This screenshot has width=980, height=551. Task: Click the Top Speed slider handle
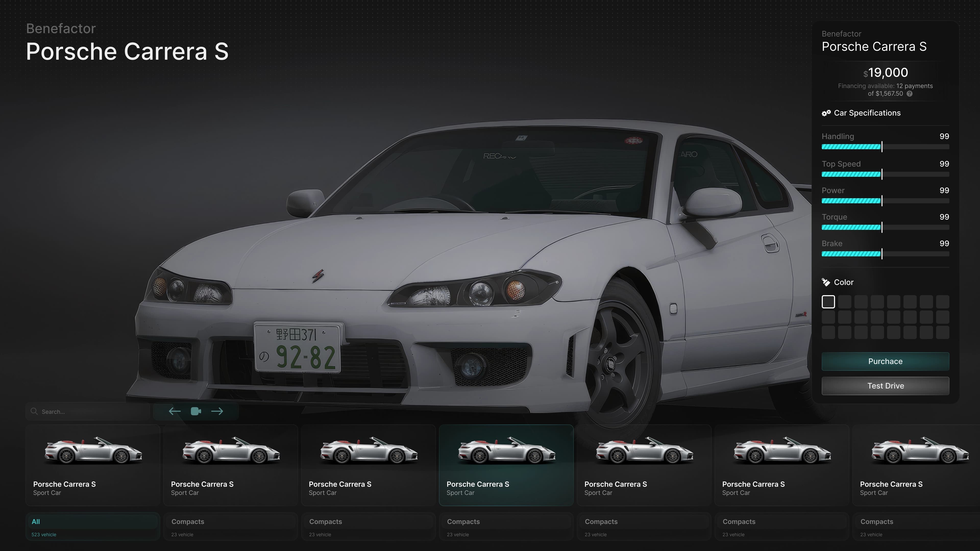(x=882, y=174)
